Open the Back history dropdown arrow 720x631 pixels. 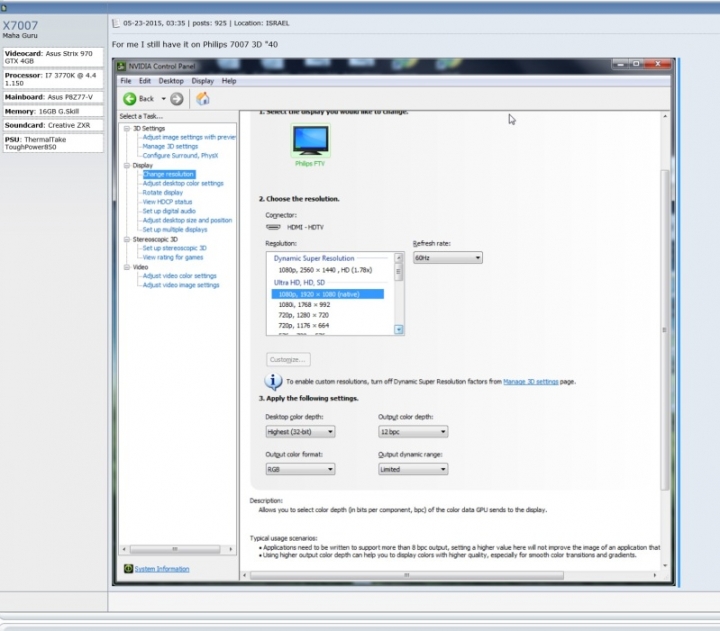(163, 99)
